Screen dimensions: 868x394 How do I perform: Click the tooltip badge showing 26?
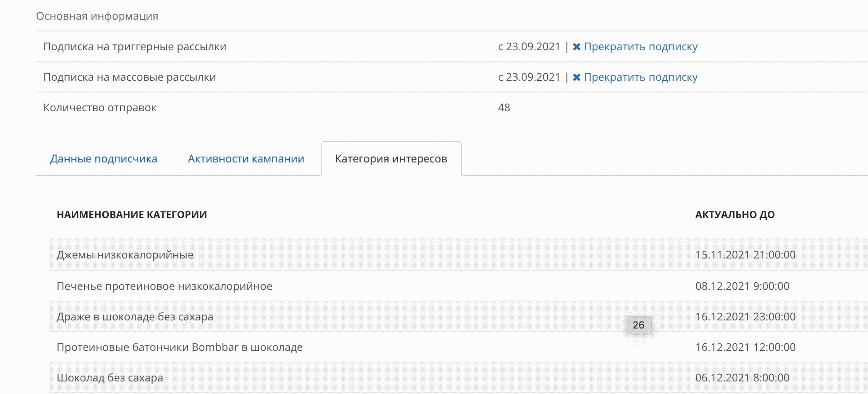point(638,325)
